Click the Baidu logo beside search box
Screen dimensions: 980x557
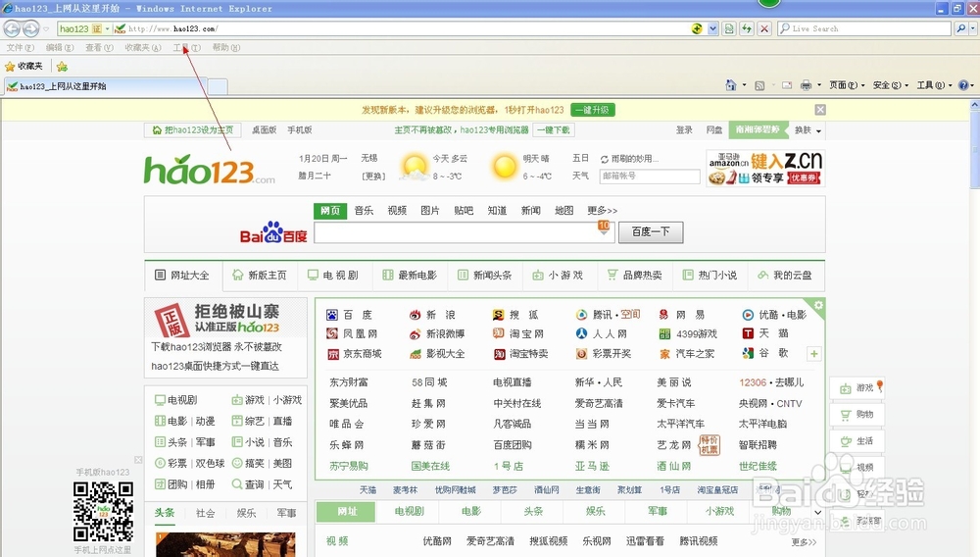click(273, 232)
